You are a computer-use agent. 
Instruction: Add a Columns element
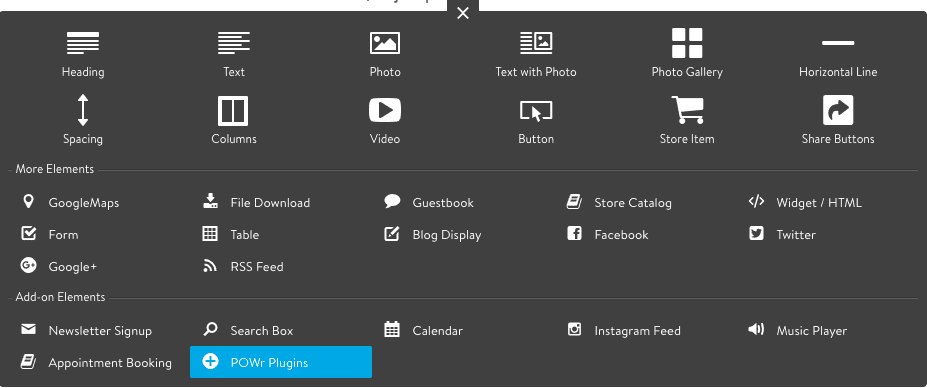tap(234, 121)
